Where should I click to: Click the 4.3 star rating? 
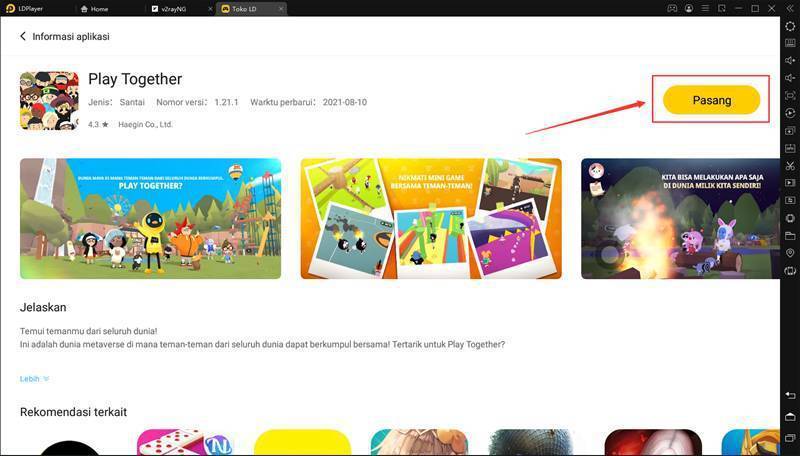click(x=98, y=124)
